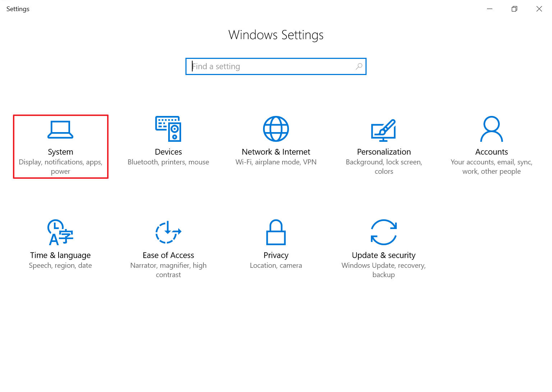Focus the 'Find a setting' search field
Screen dimensions: 552x392
click(270, 66)
